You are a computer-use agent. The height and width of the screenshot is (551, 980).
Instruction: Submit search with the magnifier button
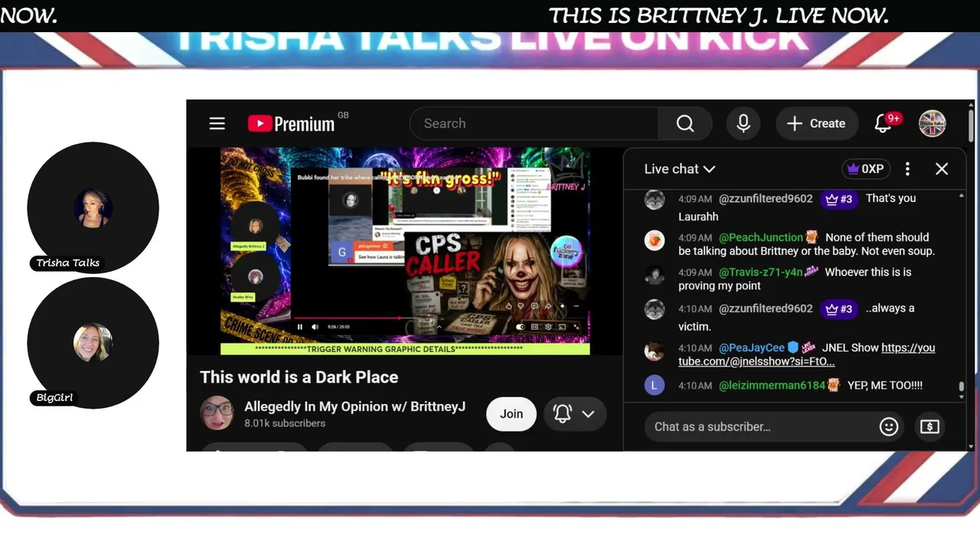(x=685, y=123)
